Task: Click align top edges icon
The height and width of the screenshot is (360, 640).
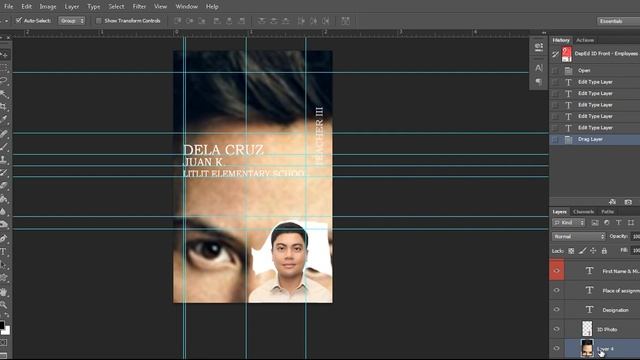Action: pyautogui.click(x=178, y=21)
